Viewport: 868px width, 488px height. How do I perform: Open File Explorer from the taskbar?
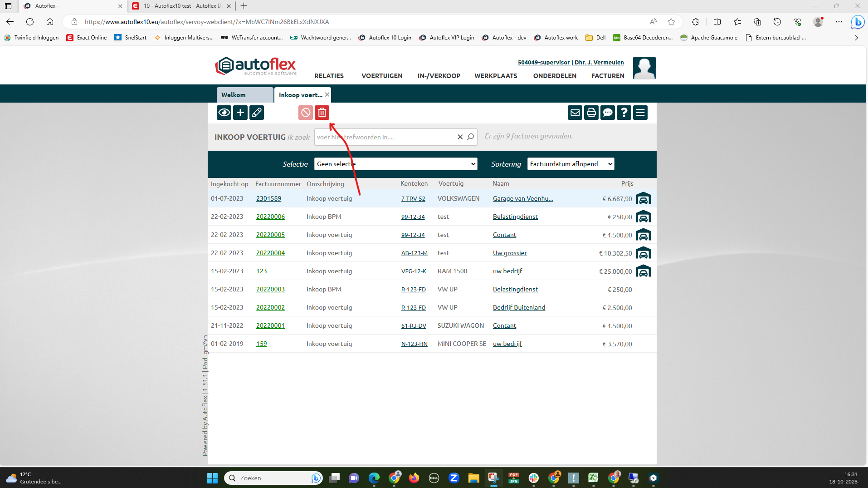[x=473, y=478]
